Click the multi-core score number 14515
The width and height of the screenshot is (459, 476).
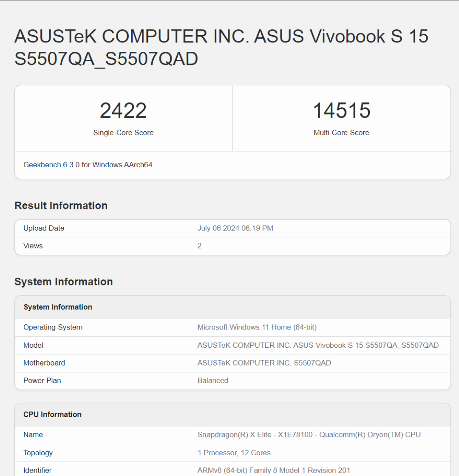[x=341, y=111]
